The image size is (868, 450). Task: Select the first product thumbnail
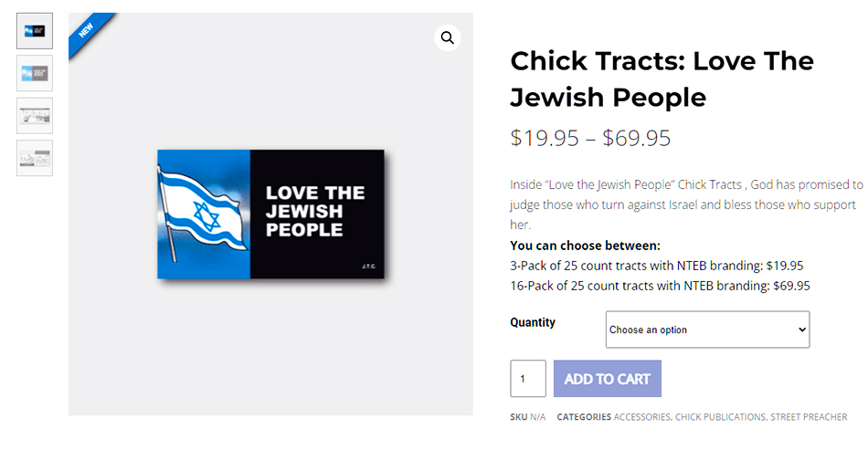(35, 31)
